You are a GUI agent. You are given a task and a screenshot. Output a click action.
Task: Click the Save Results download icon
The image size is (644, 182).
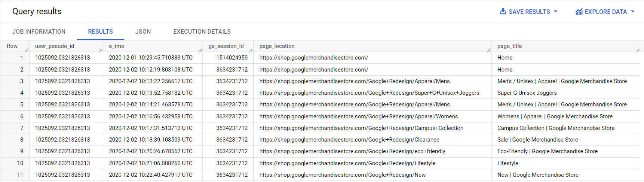click(x=503, y=12)
